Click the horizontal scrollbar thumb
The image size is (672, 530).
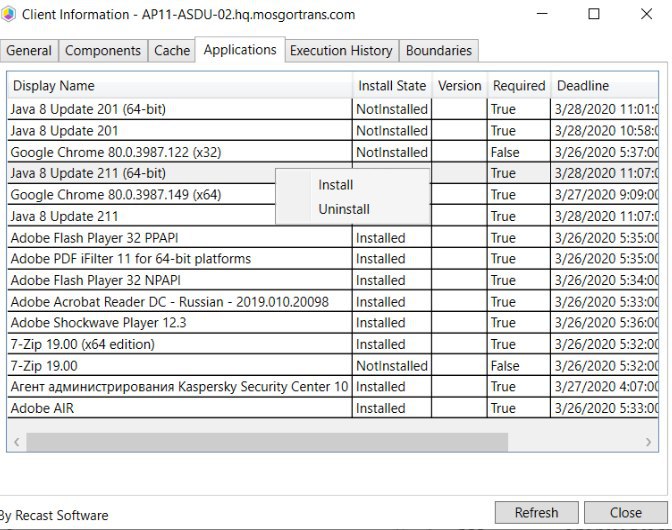(x=267, y=442)
